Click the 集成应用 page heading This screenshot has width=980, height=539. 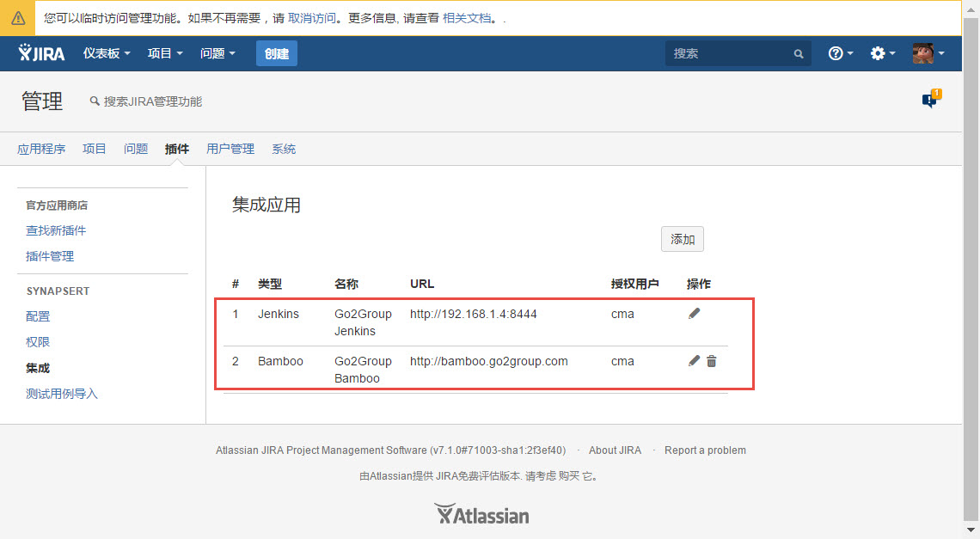click(266, 205)
